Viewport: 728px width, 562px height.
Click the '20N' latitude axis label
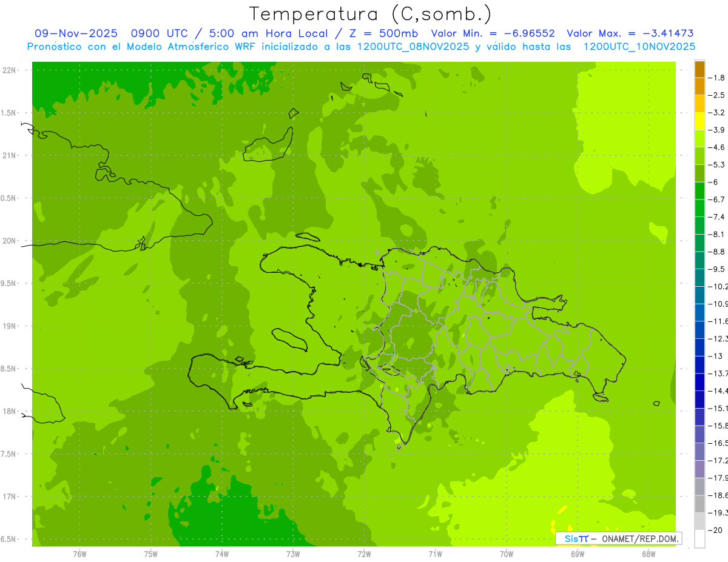(x=8, y=241)
